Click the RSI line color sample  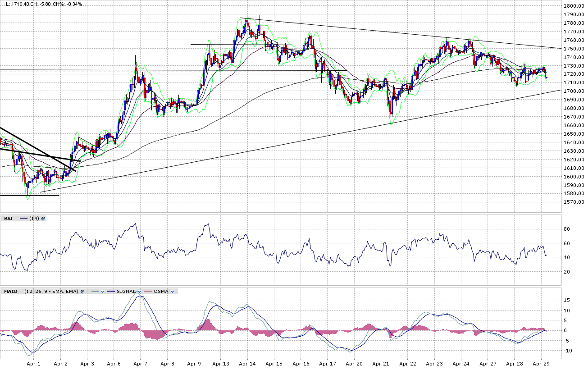[x=23, y=219]
